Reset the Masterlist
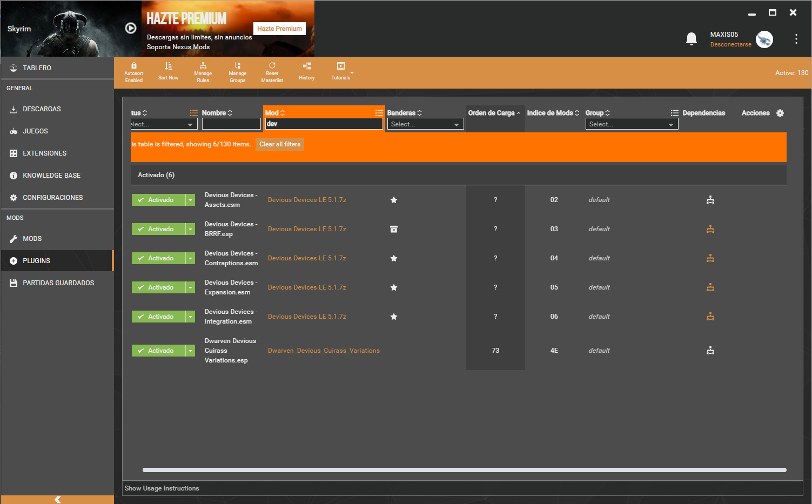The width and height of the screenshot is (812, 504). point(272,72)
